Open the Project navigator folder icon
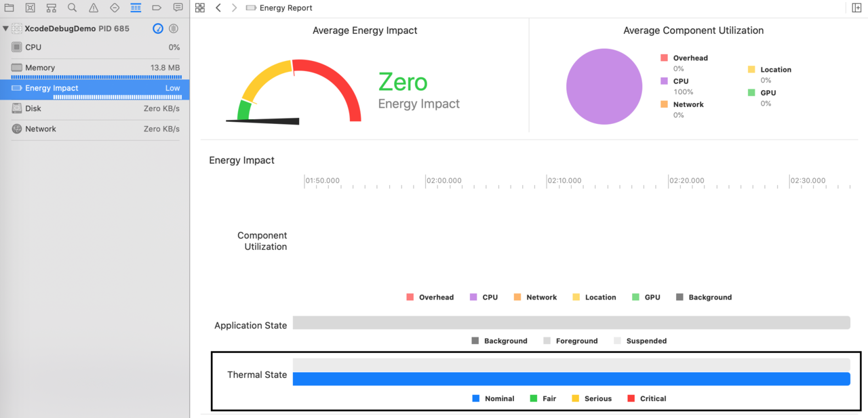Viewport: 868px width, 418px height. pos(9,8)
